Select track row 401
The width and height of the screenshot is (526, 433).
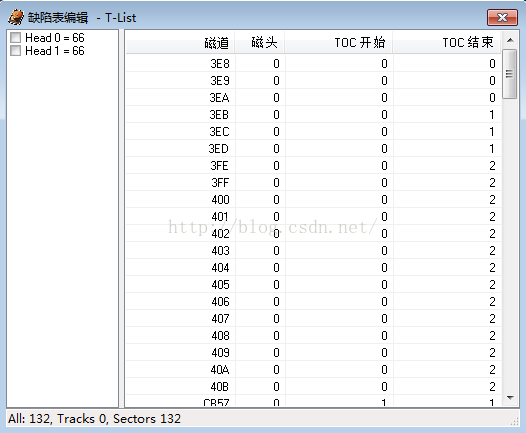(313, 217)
